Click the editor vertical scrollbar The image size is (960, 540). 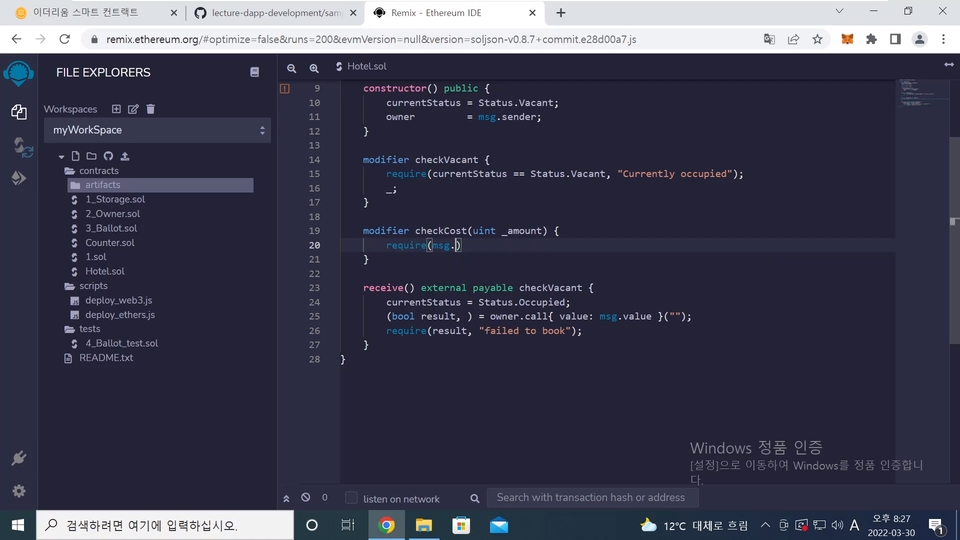click(x=954, y=241)
